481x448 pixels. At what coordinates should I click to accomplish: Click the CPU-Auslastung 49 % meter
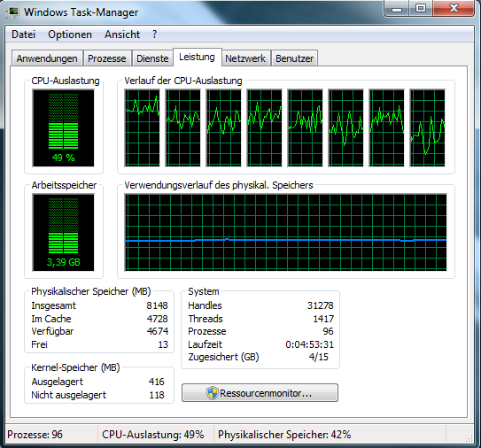point(63,128)
